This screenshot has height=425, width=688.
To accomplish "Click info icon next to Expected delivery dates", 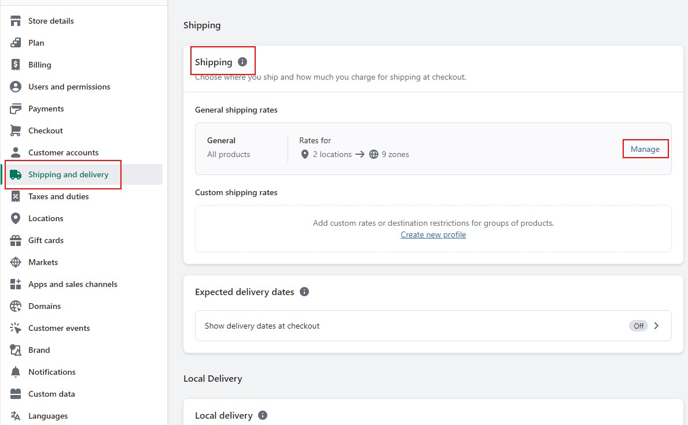I will click(304, 292).
